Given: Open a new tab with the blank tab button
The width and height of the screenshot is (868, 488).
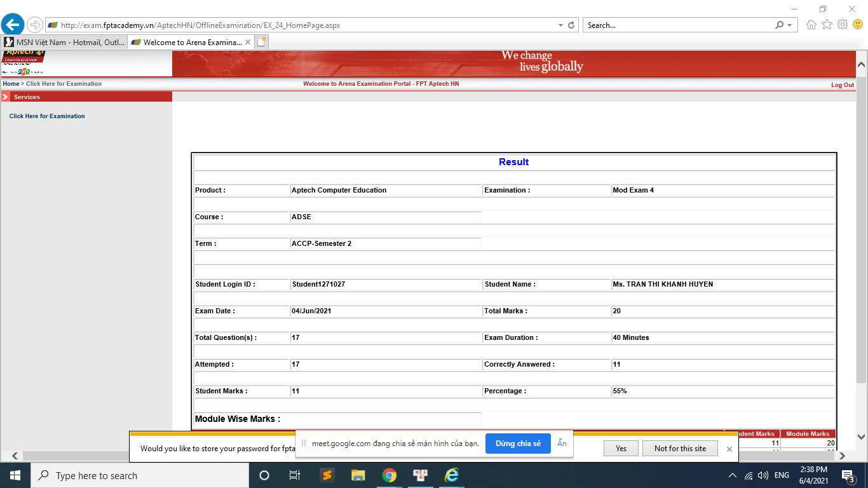Looking at the screenshot, I should click(262, 42).
